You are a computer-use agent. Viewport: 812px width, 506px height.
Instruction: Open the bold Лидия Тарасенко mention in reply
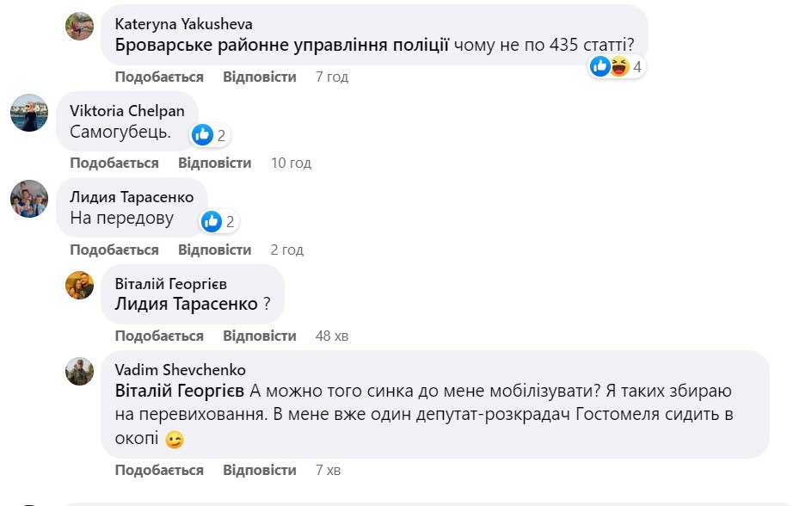187,304
